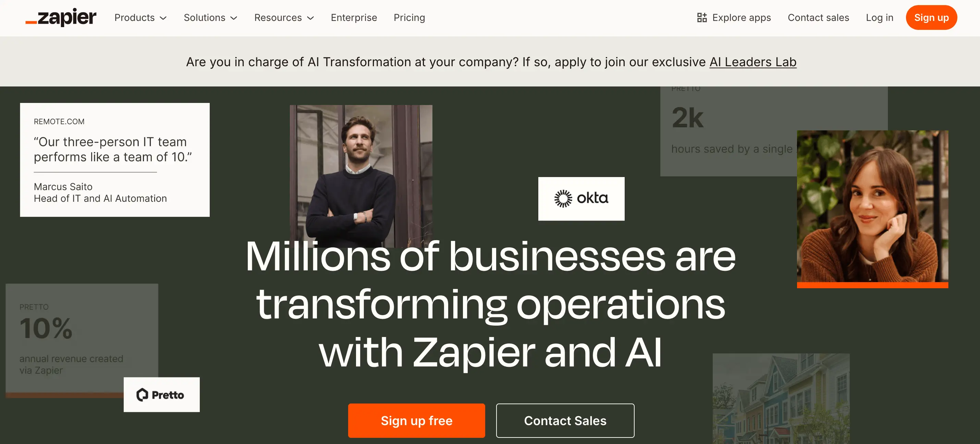The height and width of the screenshot is (444, 980).
Task: Click Marcus Saito's portrait photo
Action: 361,175
